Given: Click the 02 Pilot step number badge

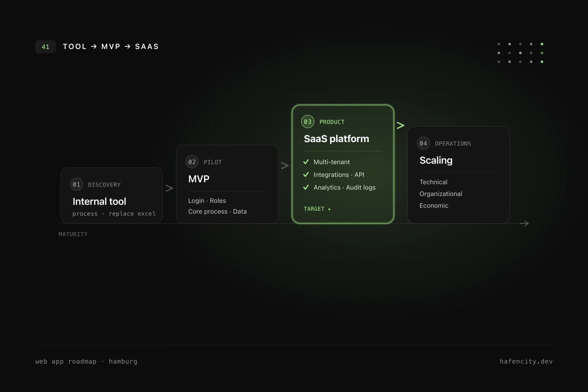Looking at the screenshot, I should (192, 162).
